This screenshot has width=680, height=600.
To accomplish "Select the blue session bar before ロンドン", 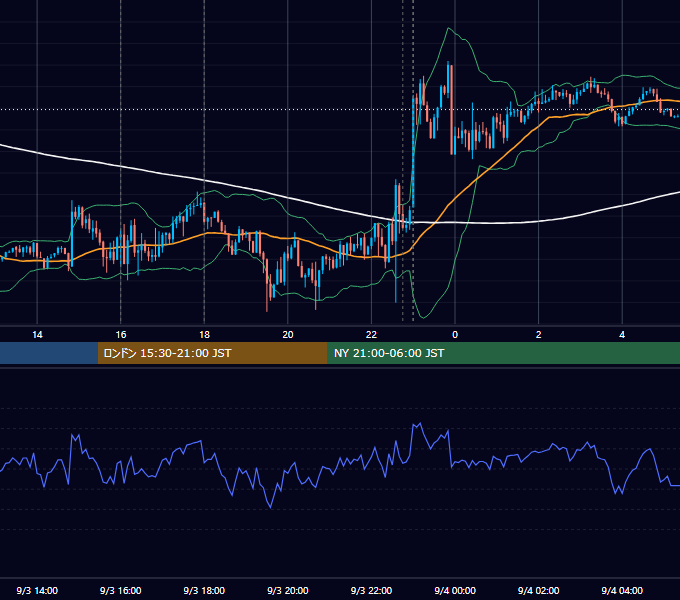I will tap(49, 353).
